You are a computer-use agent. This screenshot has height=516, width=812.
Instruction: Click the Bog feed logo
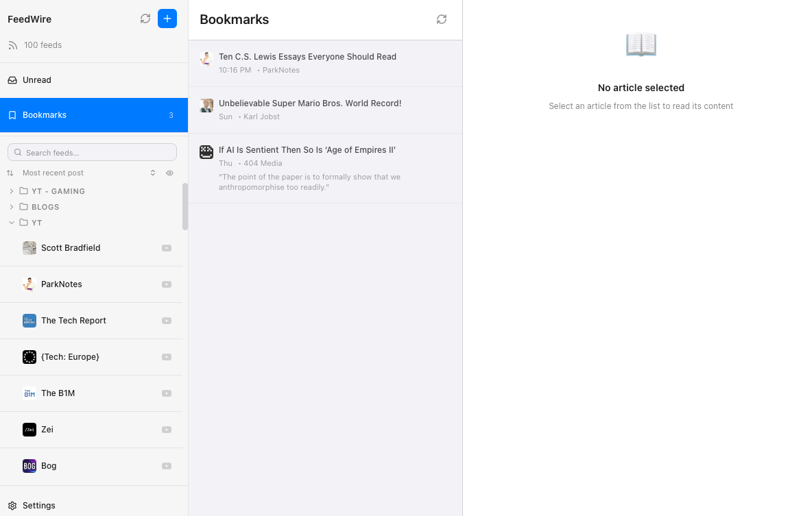[29, 466]
